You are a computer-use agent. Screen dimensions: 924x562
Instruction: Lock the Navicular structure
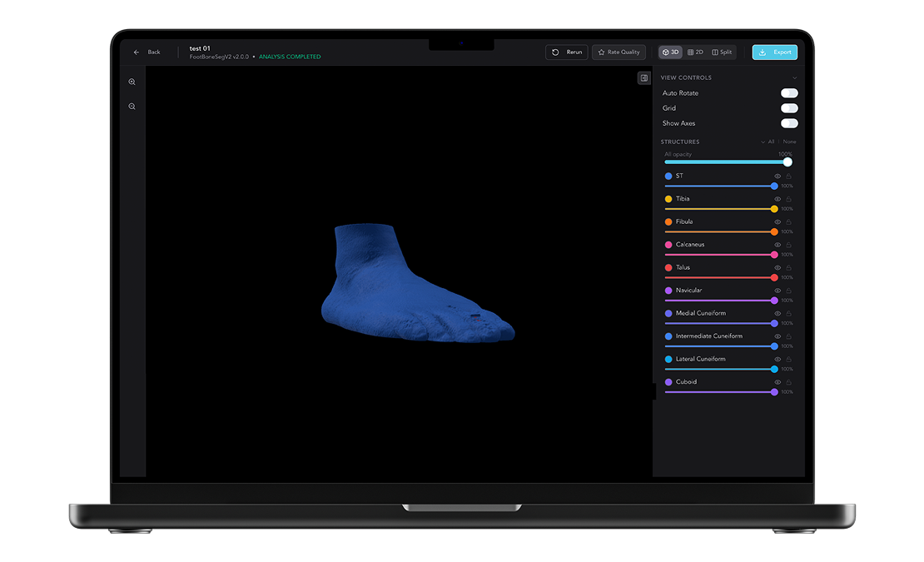click(788, 291)
